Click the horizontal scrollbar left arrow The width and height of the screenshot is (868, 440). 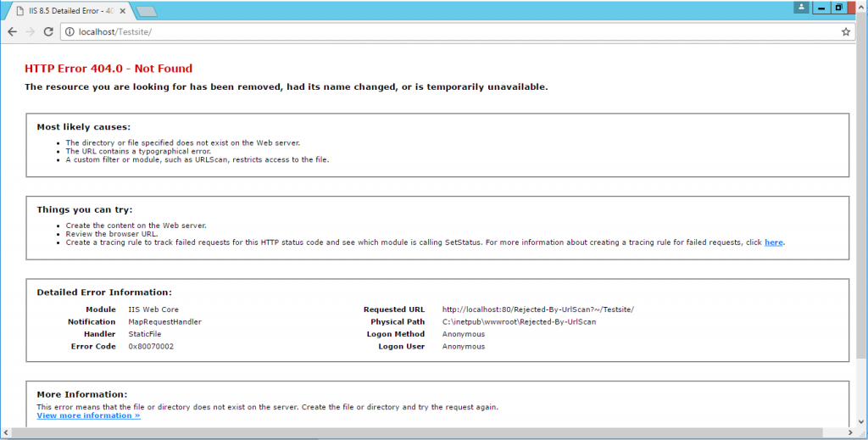5,434
